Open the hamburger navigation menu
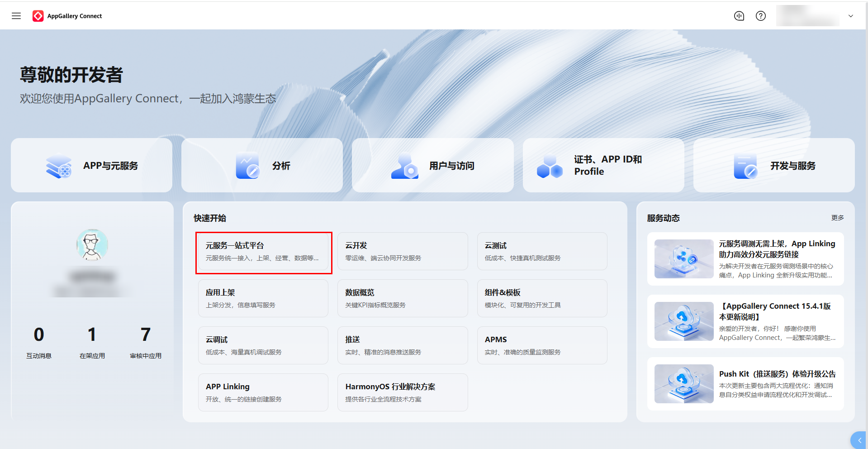This screenshot has height=449, width=868. tap(16, 15)
